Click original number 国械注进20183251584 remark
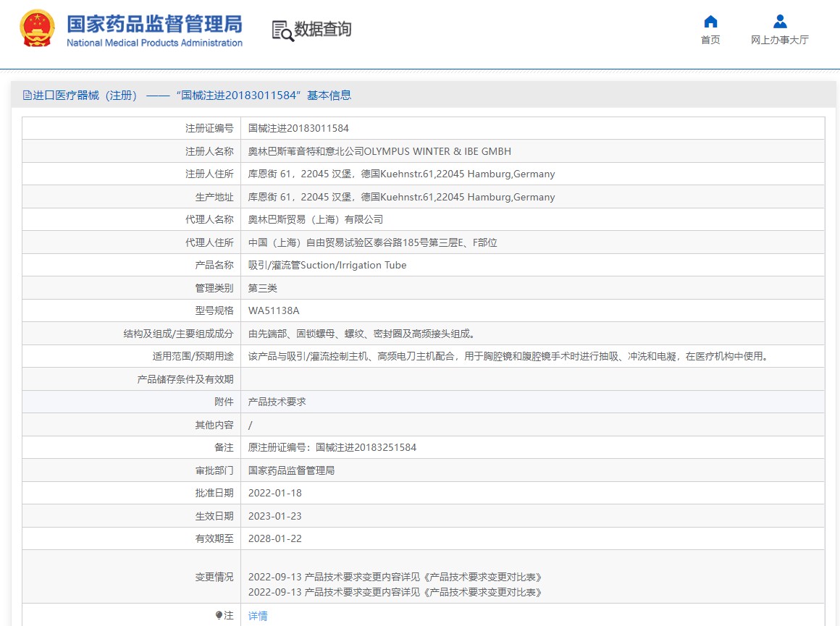Image resolution: width=840 pixels, height=626 pixels. click(x=332, y=448)
